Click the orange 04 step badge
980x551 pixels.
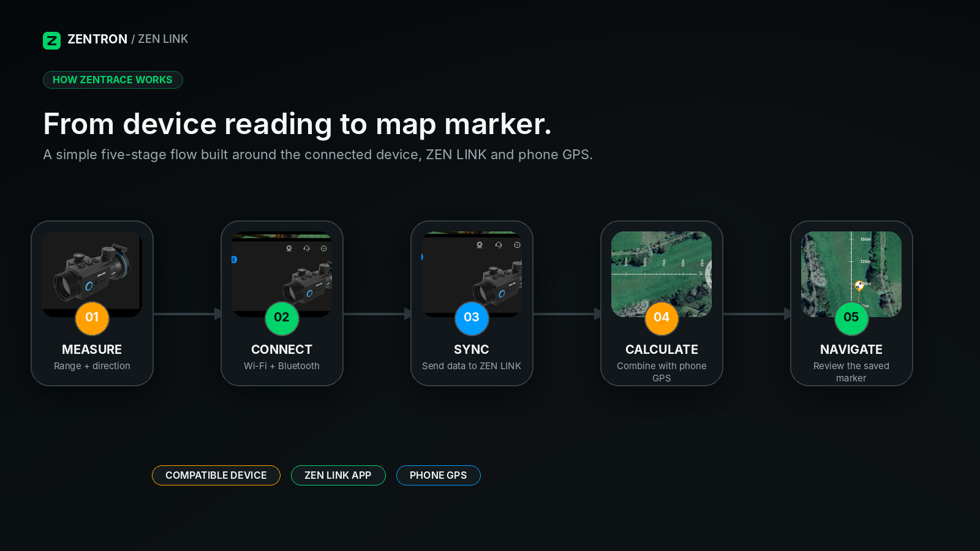(661, 318)
